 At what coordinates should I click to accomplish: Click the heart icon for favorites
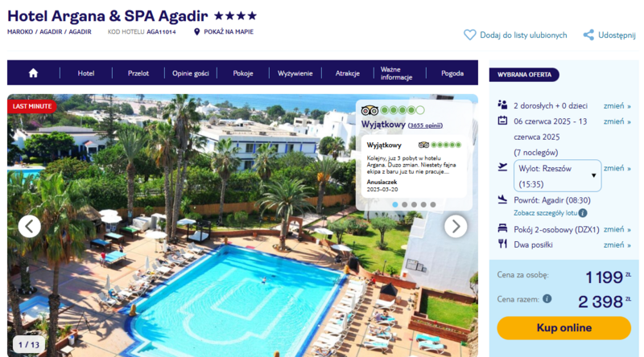tap(469, 35)
